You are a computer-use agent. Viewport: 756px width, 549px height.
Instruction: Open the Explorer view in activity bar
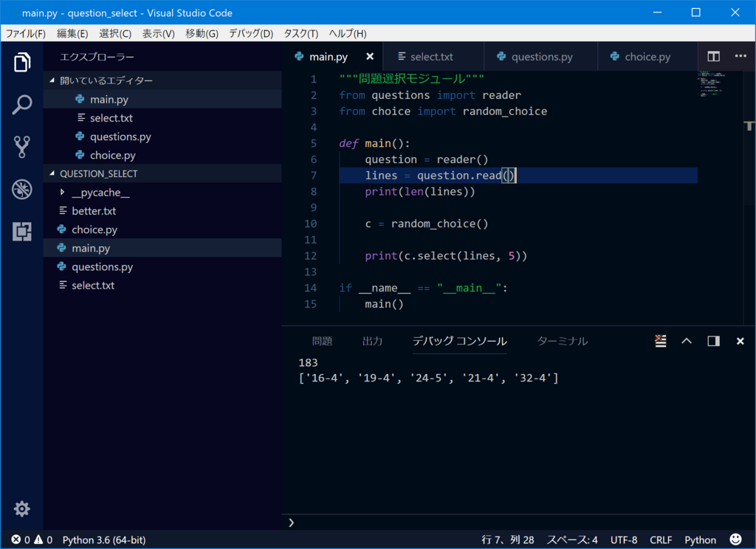click(21, 62)
